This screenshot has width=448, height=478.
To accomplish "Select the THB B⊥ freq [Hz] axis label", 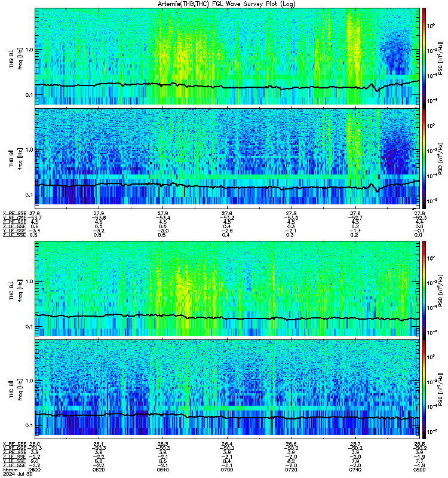I will pos(16,58).
